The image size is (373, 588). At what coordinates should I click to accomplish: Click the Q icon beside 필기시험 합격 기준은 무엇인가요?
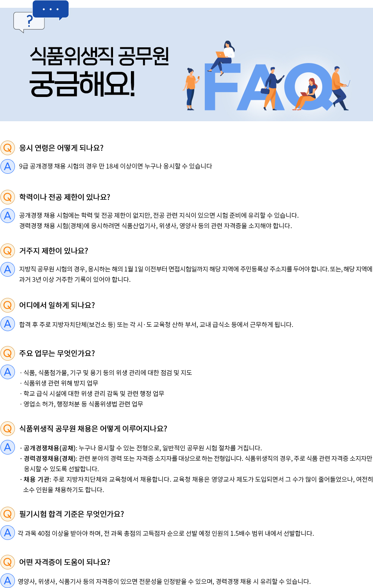(7, 514)
